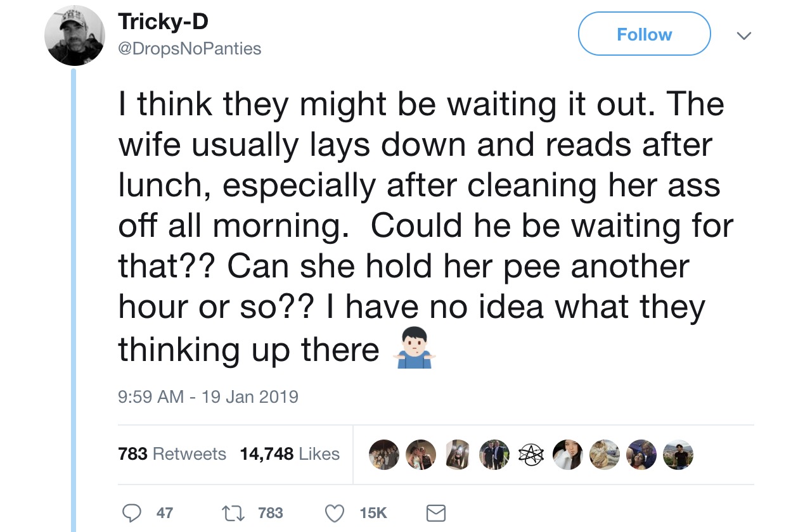
Task: Click the Tricky-D display name
Action: (x=164, y=22)
